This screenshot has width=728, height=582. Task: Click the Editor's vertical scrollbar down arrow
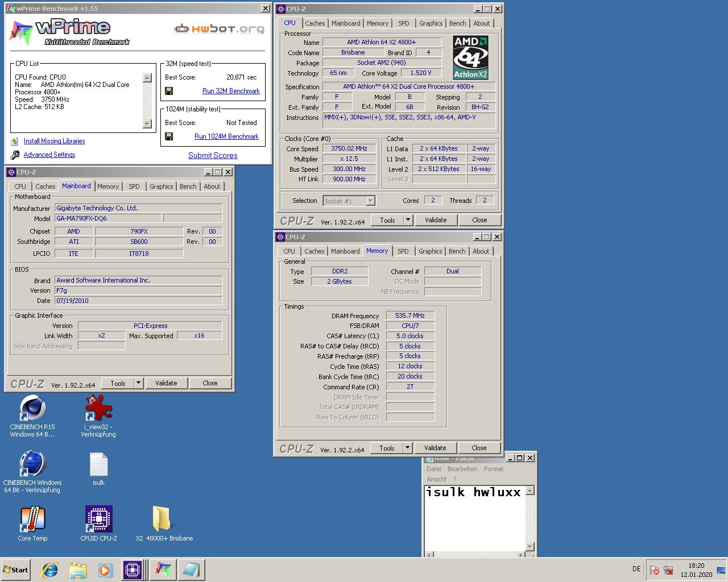[x=530, y=547]
